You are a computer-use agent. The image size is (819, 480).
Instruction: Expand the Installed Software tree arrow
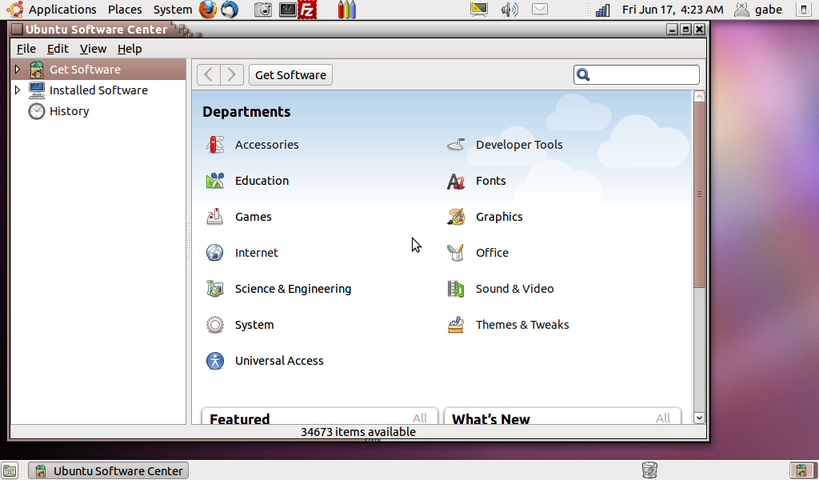17,90
